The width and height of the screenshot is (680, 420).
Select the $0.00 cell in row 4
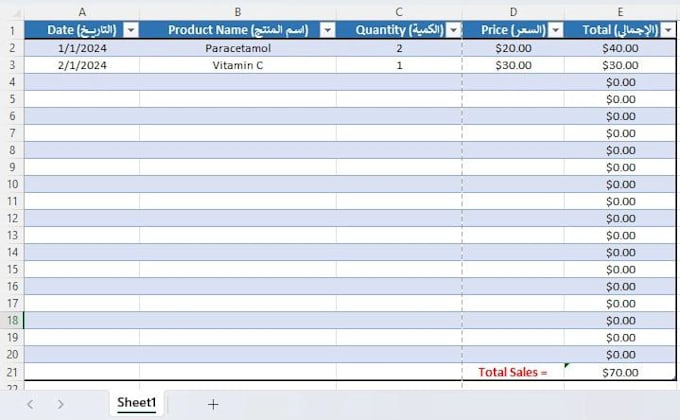click(x=620, y=82)
